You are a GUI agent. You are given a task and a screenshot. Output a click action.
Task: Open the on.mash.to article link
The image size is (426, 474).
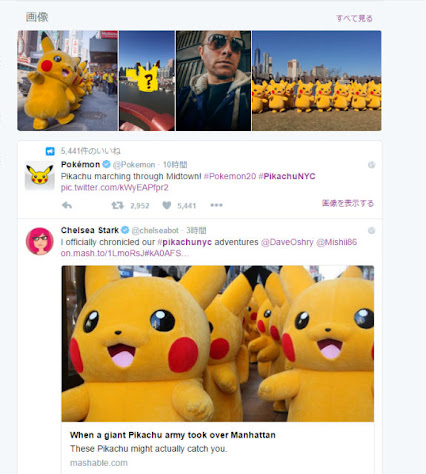125,253
